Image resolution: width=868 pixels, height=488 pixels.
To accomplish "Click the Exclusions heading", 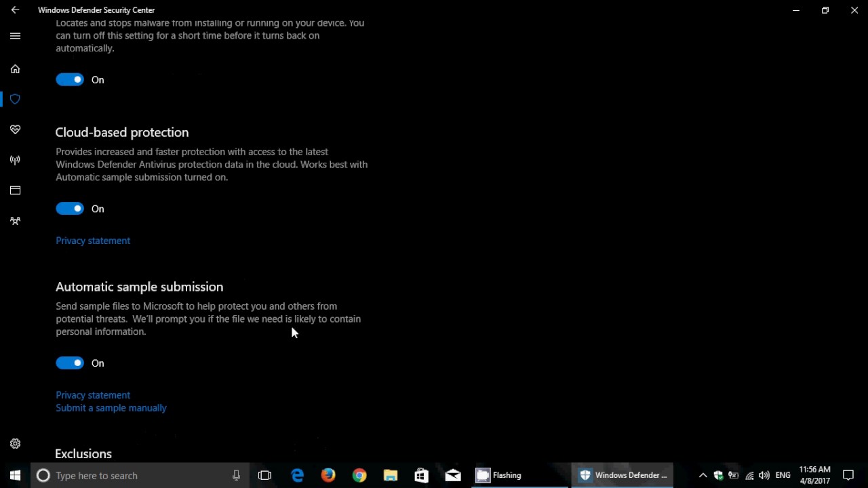I will click(x=83, y=454).
